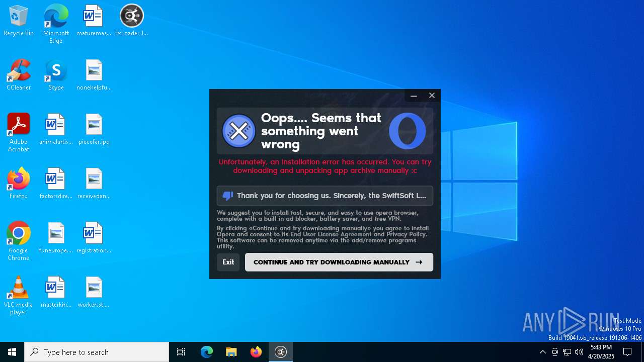The image size is (644, 362).
Task: Open the Skype desktop shortcut
Action: 56,75
